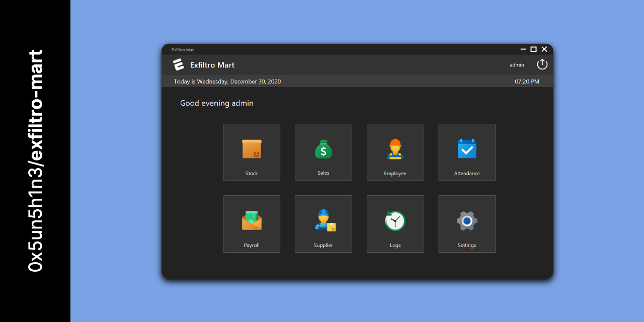Click the Sales label text
The image size is (644, 322).
324,173
